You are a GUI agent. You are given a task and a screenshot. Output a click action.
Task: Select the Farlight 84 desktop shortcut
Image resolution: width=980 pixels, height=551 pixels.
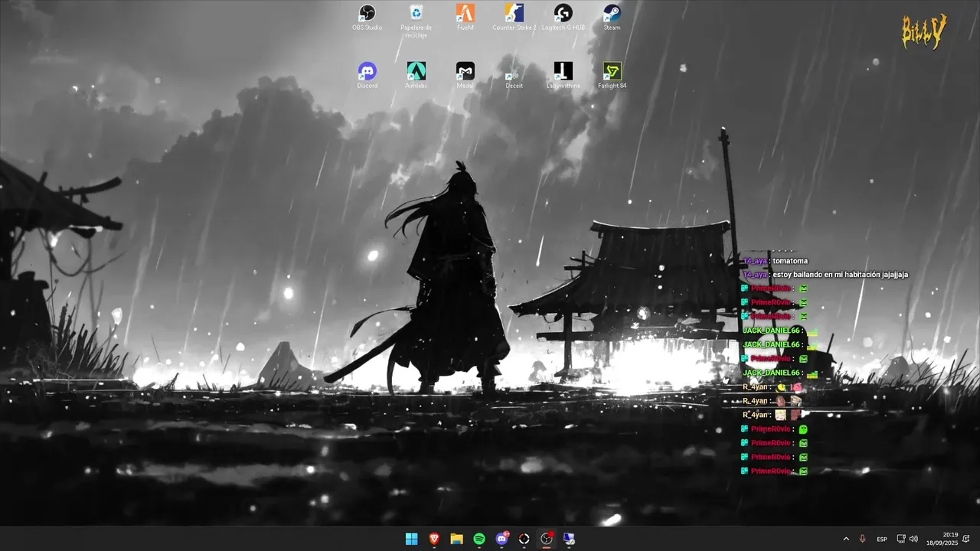612,76
